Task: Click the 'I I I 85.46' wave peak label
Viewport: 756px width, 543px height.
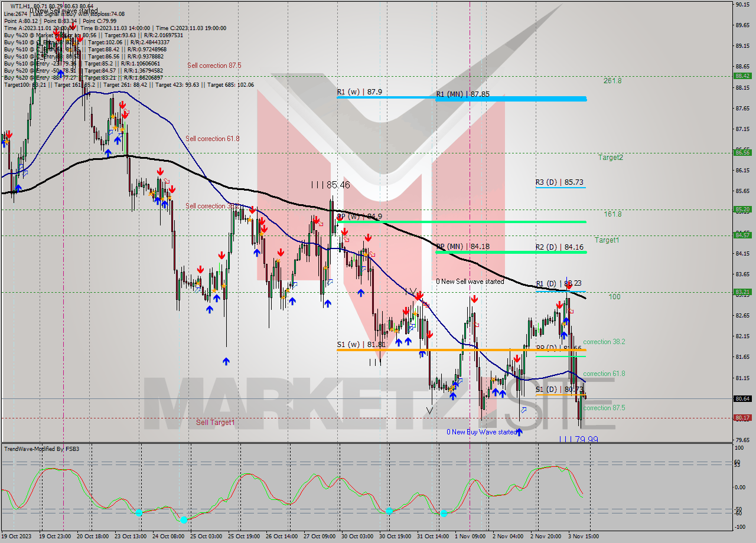Action: (x=331, y=185)
